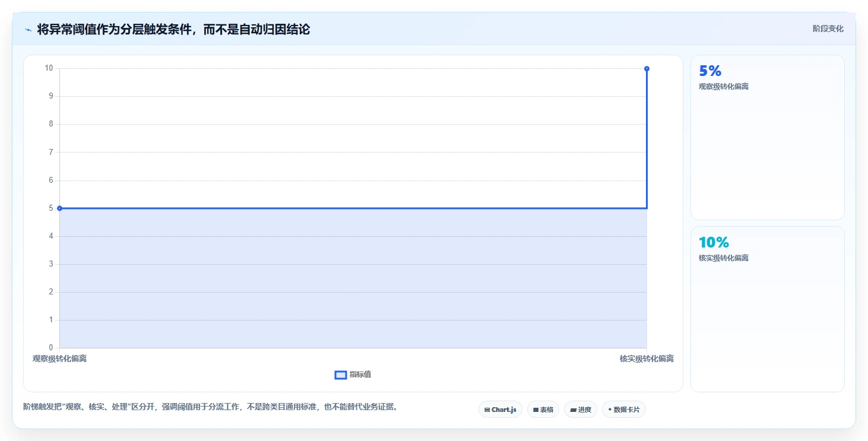Select the 表格 tag chip
Image resolution: width=868 pixels, height=441 pixels.
click(543, 410)
